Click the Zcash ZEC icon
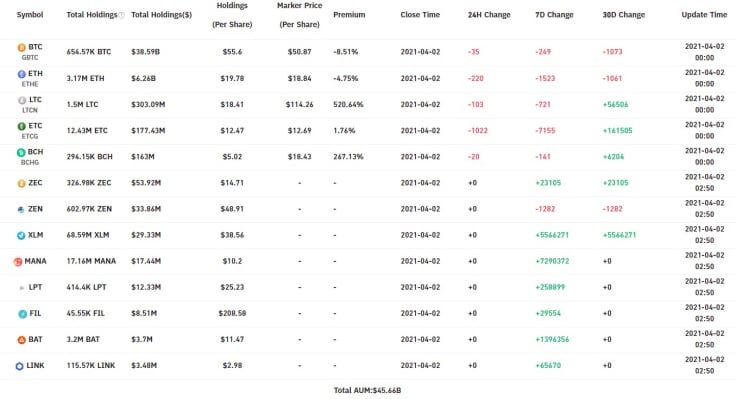This screenshot has height=399, width=736. (x=21, y=184)
